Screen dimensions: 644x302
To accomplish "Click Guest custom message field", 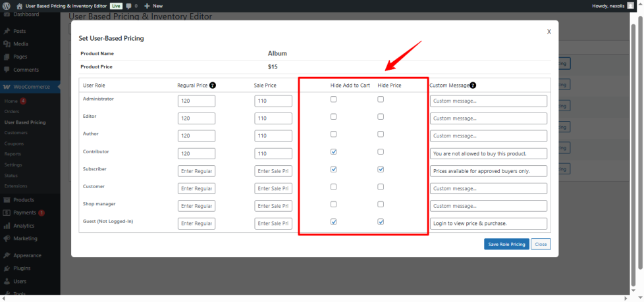I will (x=489, y=224).
